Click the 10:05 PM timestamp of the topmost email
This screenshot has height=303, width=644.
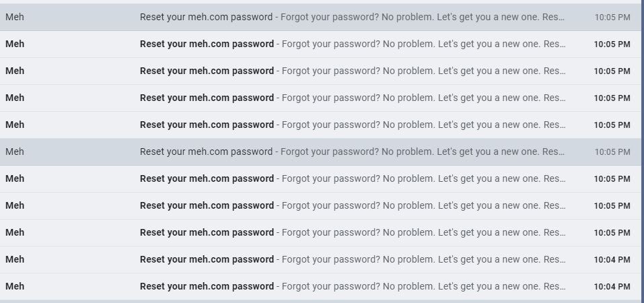[x=612, y=17]
